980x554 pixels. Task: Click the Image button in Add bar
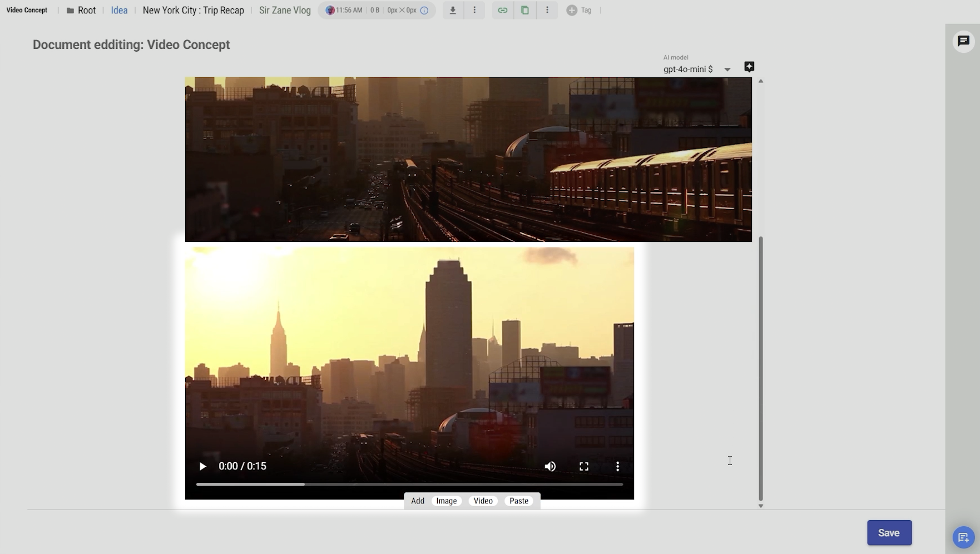447,501
